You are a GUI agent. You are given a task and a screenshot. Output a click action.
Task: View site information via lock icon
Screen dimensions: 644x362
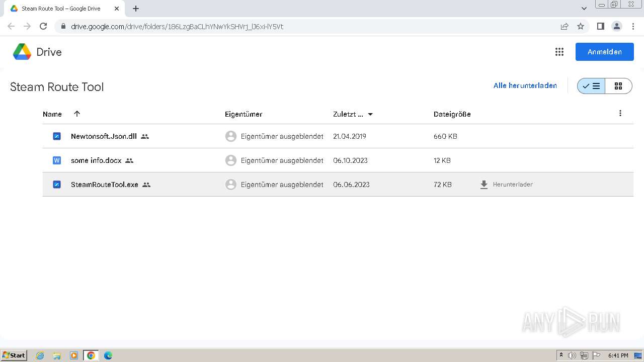tap(63, 26)
